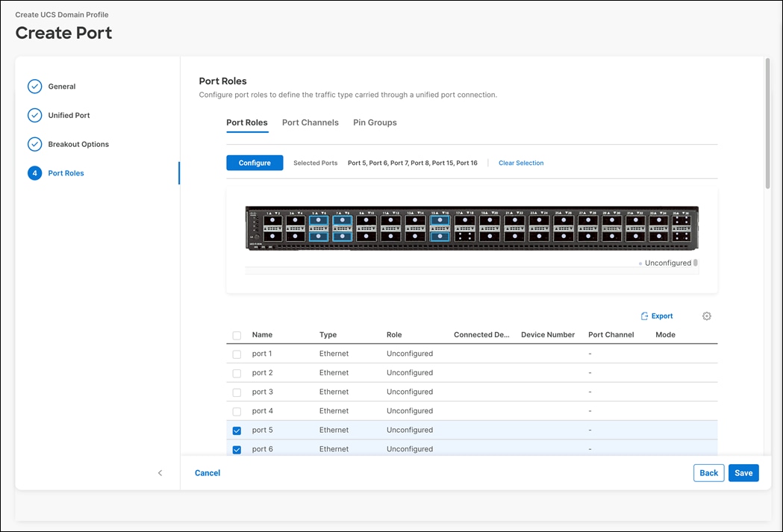Click the Breakout Options step checkmark icon
Screen dimensions: 783x532
click(x=34, y=144)
